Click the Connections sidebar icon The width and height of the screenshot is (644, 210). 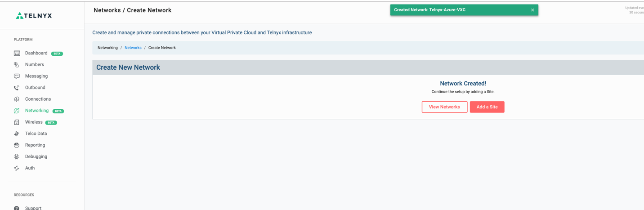point(17,99)
